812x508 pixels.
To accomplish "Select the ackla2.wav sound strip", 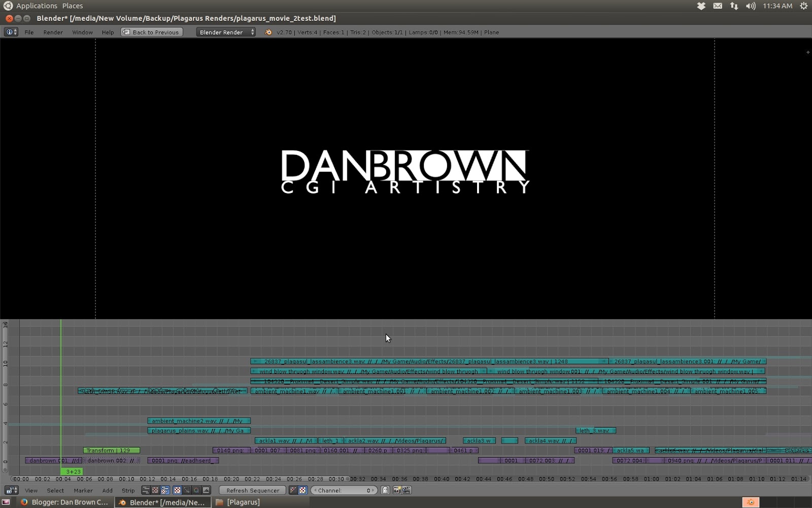I will click(395, 440).
